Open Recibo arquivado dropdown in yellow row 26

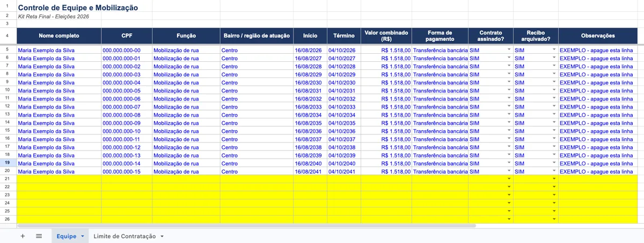[x=554, y=219]
